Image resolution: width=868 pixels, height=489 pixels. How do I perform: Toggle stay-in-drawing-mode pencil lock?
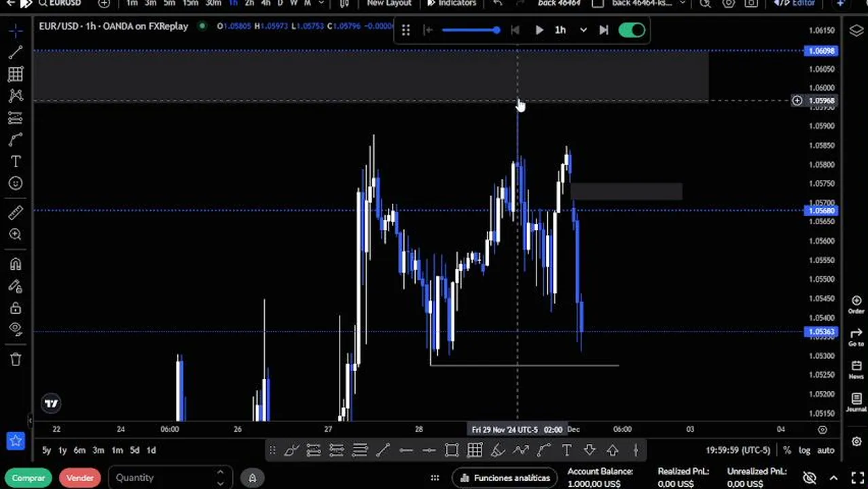[x=16, y=286]
